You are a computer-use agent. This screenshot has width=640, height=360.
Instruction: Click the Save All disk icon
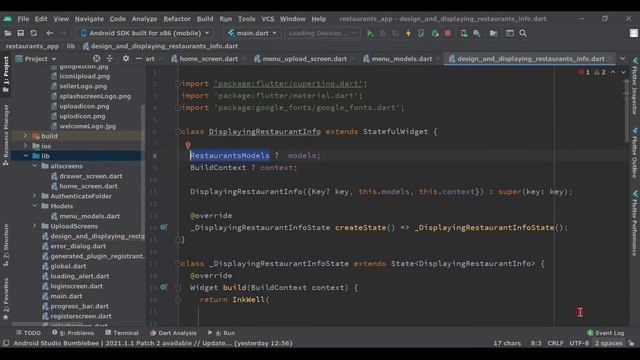coord(20,33)
